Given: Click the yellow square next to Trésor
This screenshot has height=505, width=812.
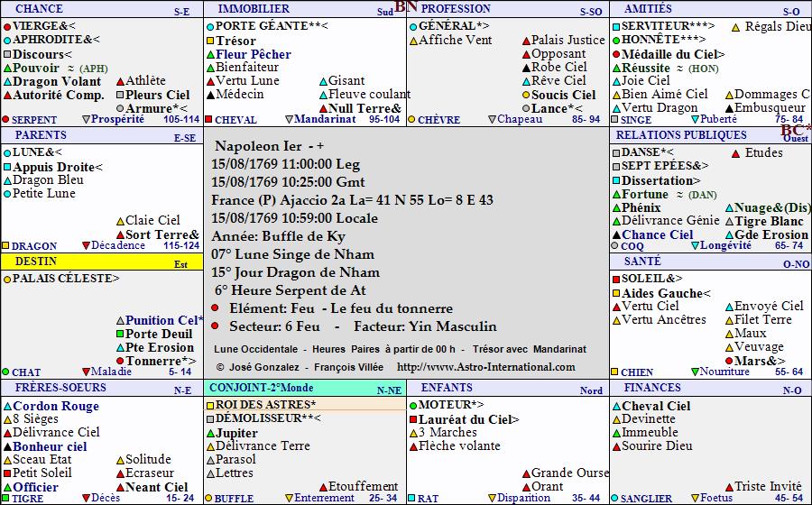Looking at the screenshot, I should pyautogui.click(x=210, y=41).
